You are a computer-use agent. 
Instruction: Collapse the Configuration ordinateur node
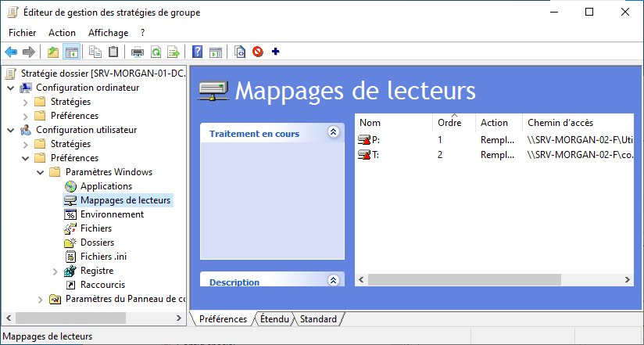coord(10,88)
